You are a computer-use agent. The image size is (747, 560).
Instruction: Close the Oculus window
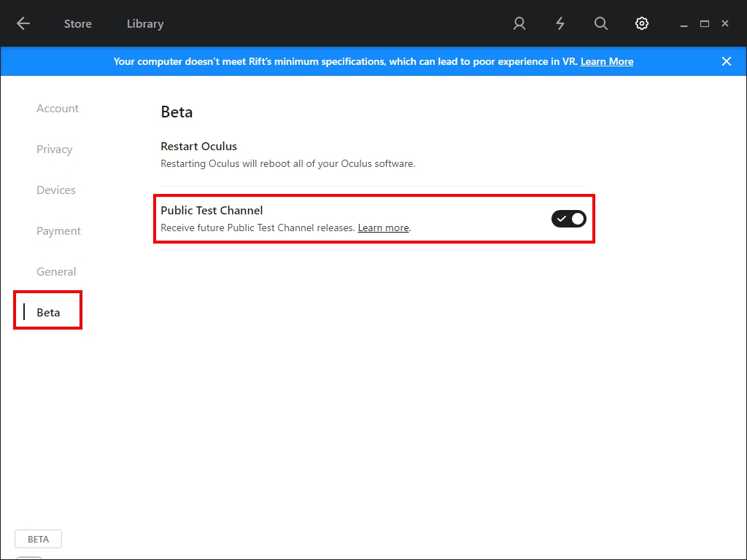point(725,23)
